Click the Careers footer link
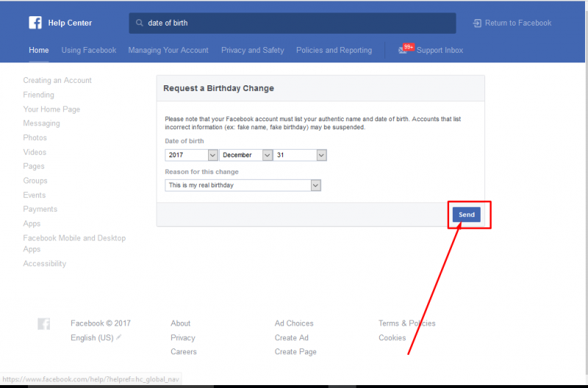This screenshot has width=588, height=388. coord(184,352)
